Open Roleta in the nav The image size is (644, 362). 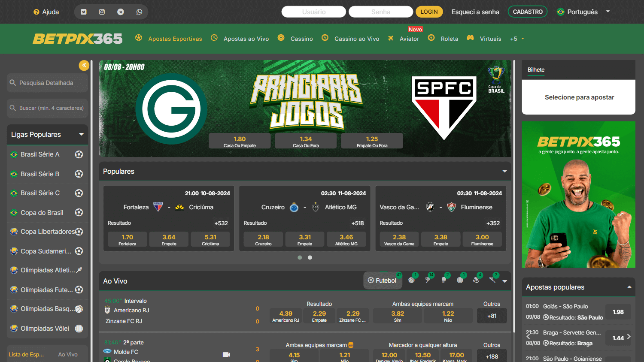pyautogui.click(x=450, y=39)
